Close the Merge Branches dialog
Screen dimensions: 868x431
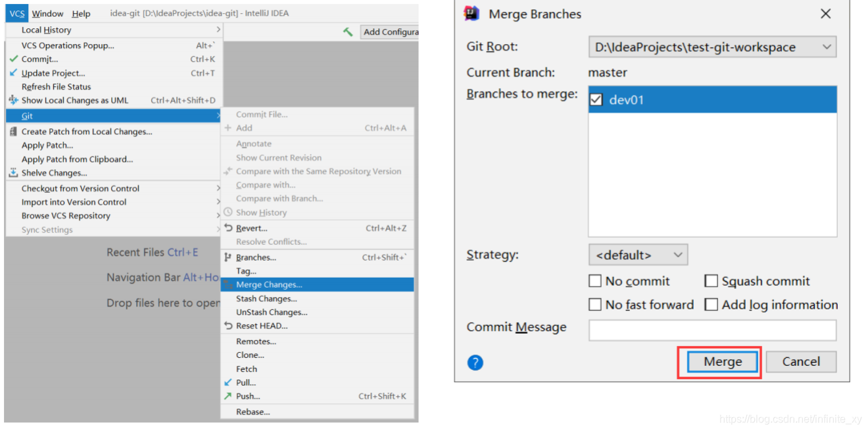[826, 14]
